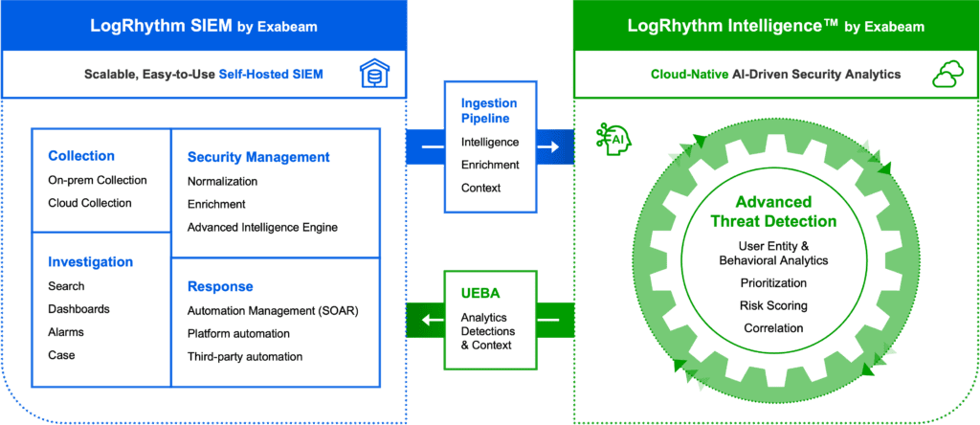Click Analytics Detections & Context text
This screenshot has height=425, width=980.
point(487,331)
